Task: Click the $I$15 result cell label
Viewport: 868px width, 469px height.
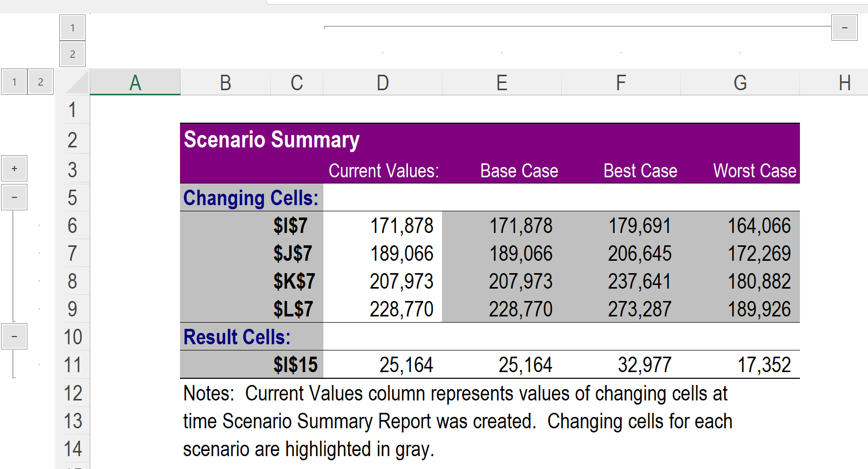Action: 295,365
